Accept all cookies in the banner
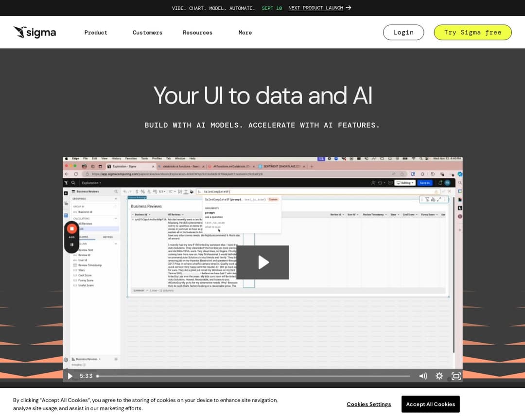 [430, 404]
